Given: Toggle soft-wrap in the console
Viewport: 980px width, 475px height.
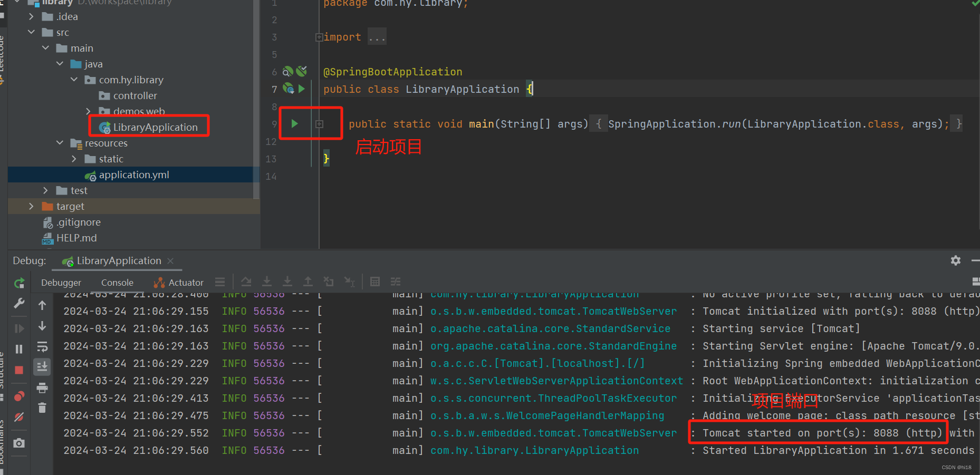Looking at the screenshot, I should point(42,346).
